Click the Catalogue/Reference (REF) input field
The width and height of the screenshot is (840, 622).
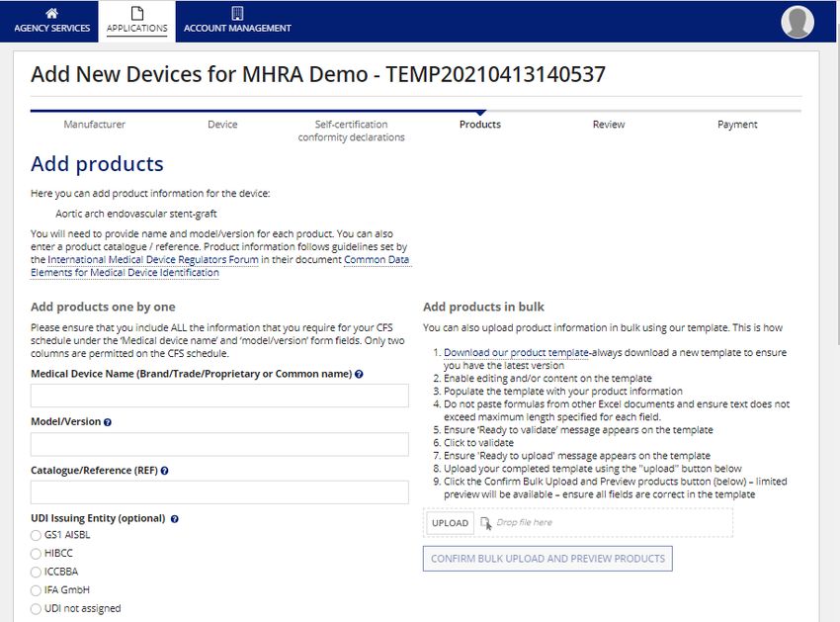pos(219,492)
